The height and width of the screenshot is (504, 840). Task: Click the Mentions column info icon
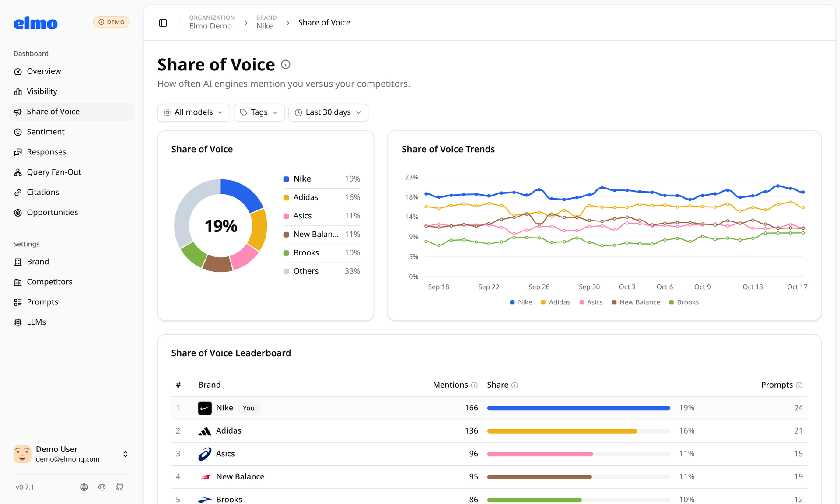[x=474, y=385]
